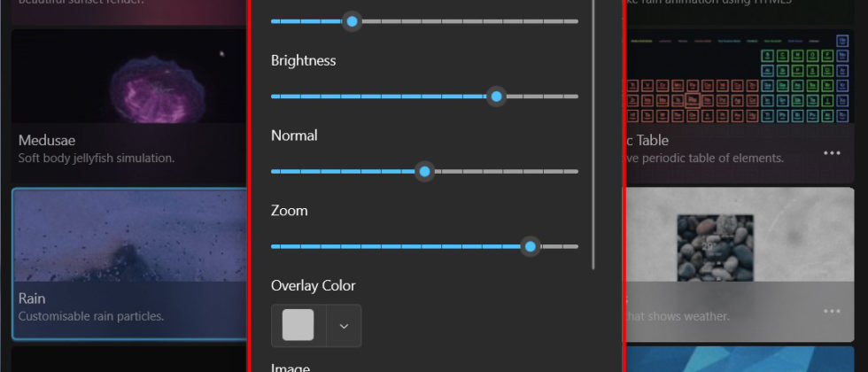This screenshot has height=372, width=868.
Task: Select the Rain wallpaper thumbnail
Action: tap(128, 239)
